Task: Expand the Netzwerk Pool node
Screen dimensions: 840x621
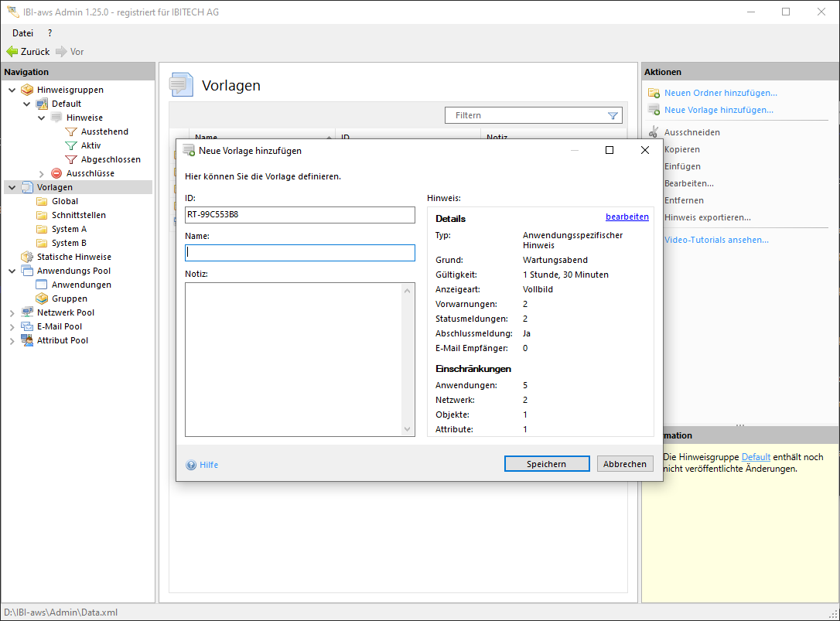Action: tap(12, 312)
